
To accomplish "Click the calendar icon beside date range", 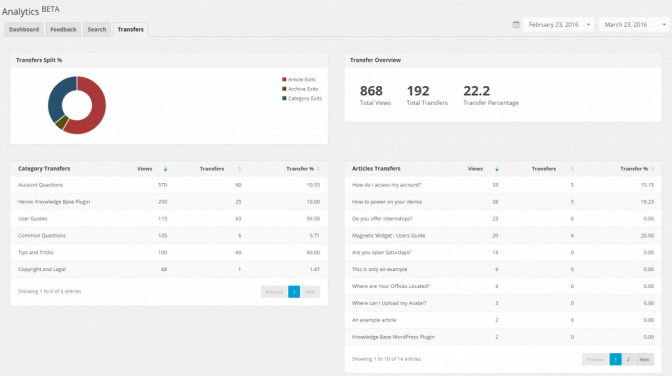I will (516, 24).
